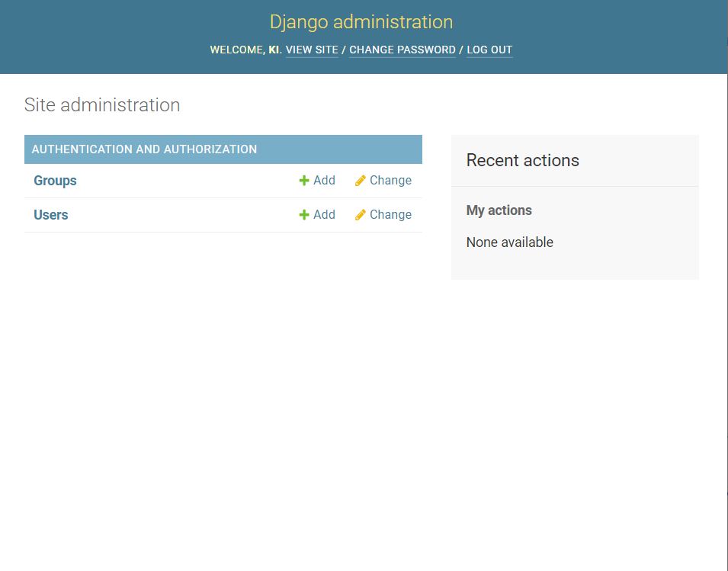Viewport: 728px width, 571px height.
Task: Click the None available text
Action: click(x=510, y=242)
